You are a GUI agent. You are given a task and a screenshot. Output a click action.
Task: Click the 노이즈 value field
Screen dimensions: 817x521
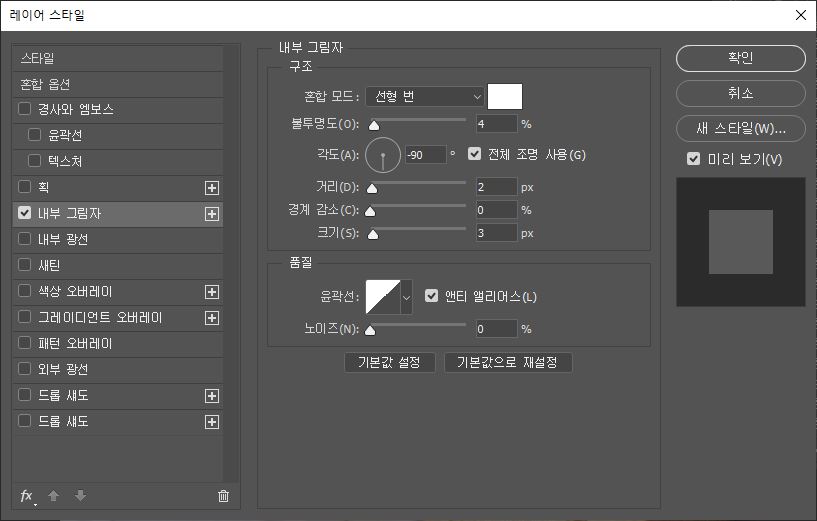tap(497, 329)
